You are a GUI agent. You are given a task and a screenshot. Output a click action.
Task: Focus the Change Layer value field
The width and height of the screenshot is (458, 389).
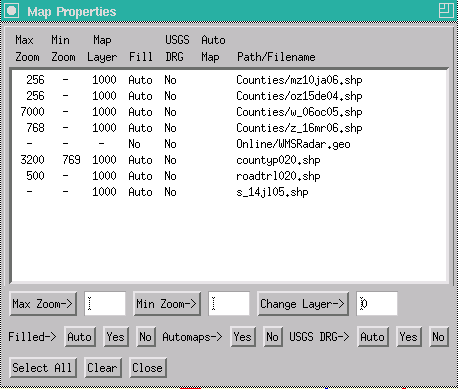(377, 304)
